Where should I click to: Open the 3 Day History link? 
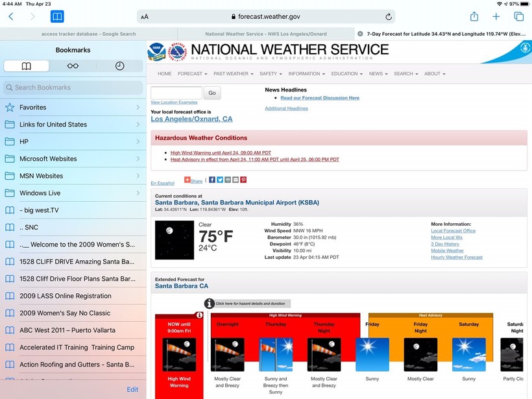[x=445, y=244]
